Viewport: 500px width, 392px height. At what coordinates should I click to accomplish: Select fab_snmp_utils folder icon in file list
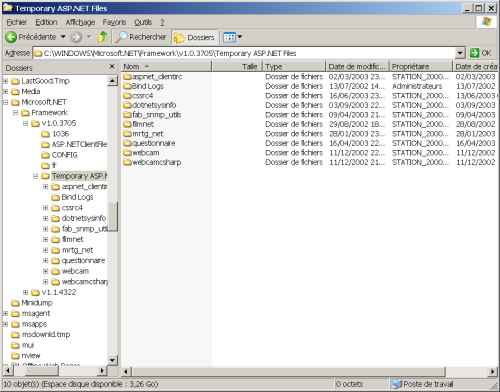coord(128,115)
